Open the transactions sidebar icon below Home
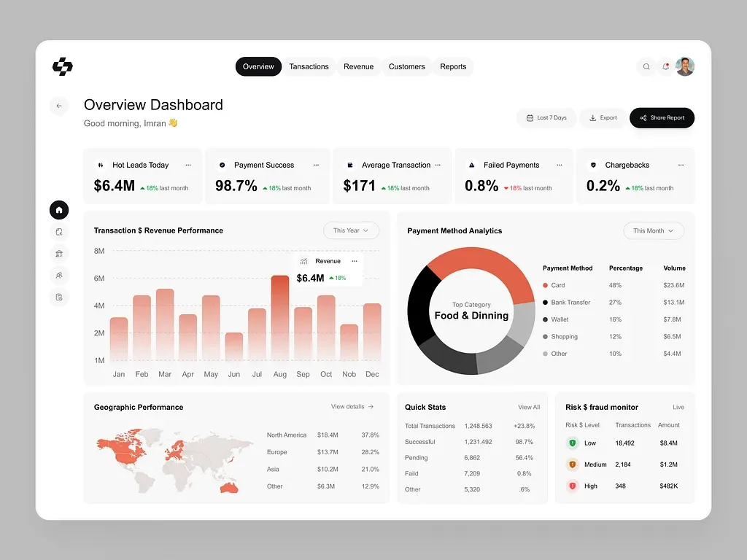 point(59,232)
